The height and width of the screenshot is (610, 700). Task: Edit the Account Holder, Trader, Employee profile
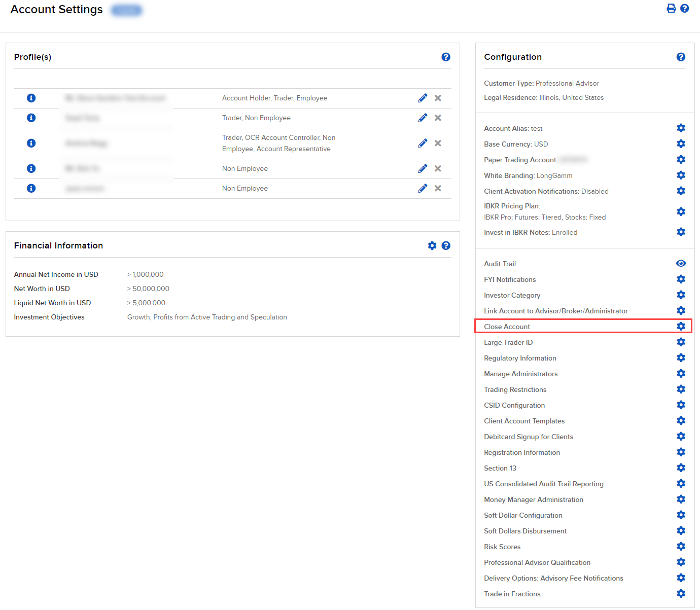coord(422,98)
